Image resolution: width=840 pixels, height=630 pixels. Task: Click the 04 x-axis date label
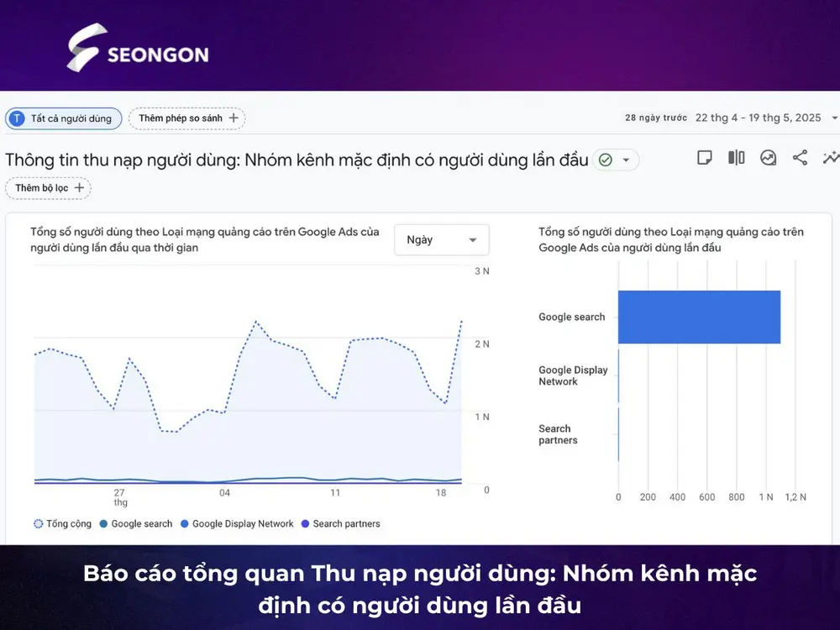pyautogui.click(x=224, y=492)
